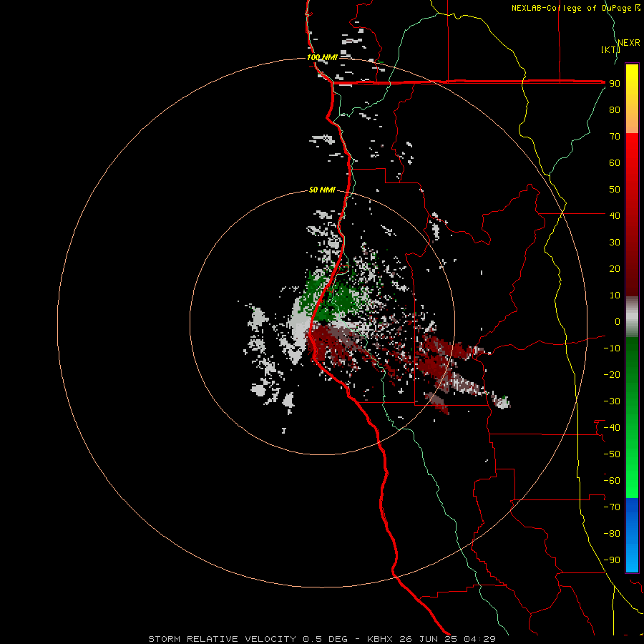The image size is (644, 644).
Task: Click the 04:29 timestamp text
Action: click(x=479, y=639)
